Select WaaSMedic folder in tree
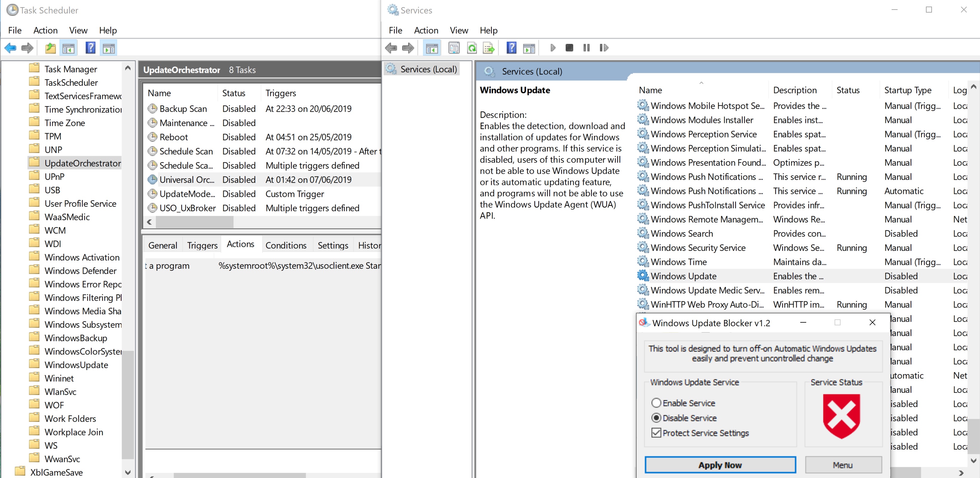 pos(67,217)
